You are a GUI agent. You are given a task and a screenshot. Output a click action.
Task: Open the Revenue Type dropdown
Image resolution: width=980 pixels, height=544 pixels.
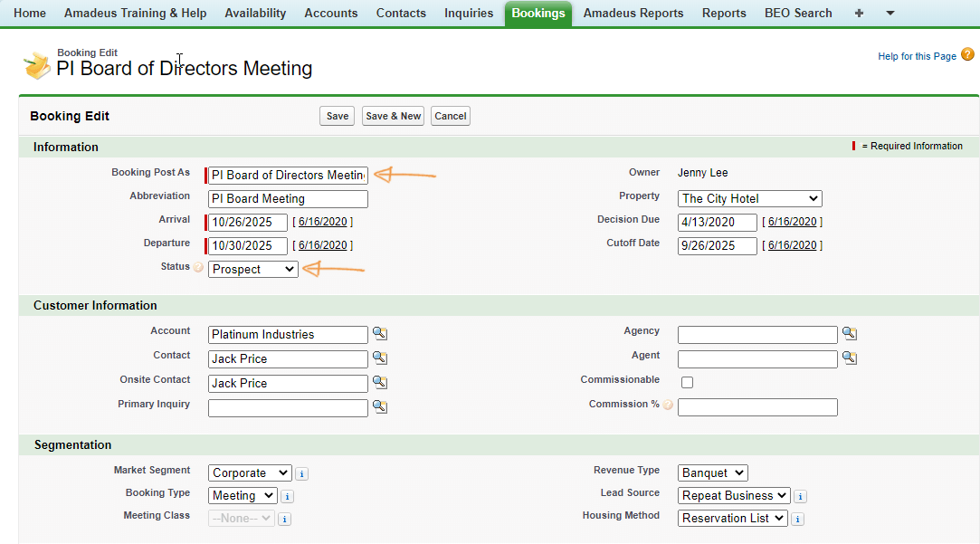[x=712, y=473]
